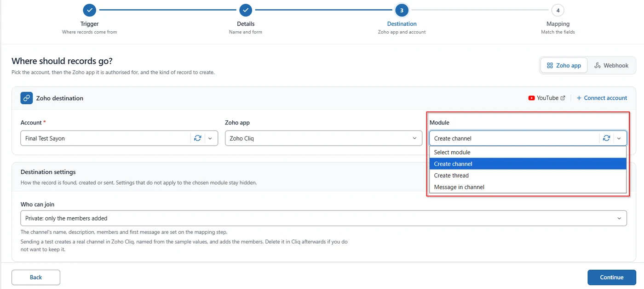Click the red YouTube play icon
Image resolution: width=644 pixels, height=289 pixels.
pyautogui.click(x=531, y=98)
